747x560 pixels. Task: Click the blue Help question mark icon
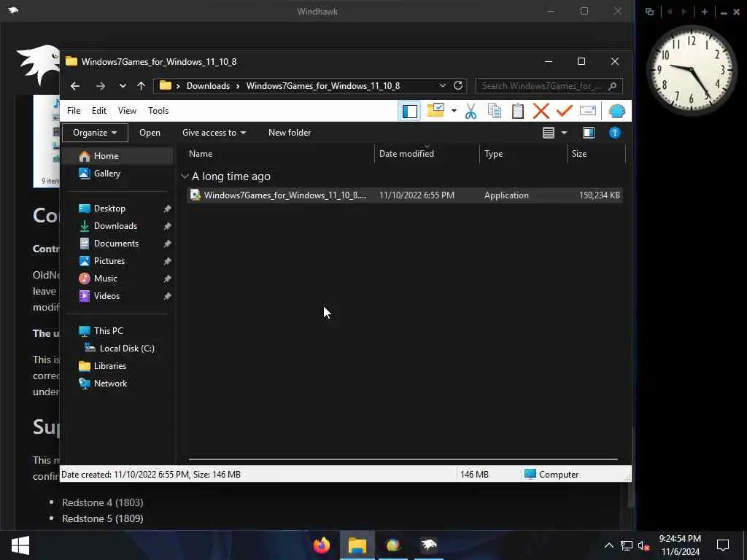(x=614, y=133)
